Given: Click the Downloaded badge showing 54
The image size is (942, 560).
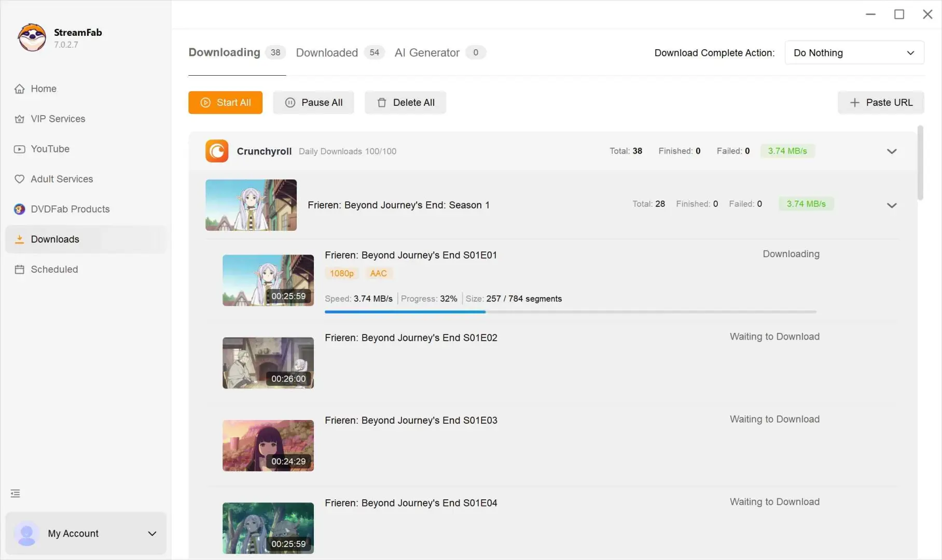Looking at the screenshot, I should [374, 52].
